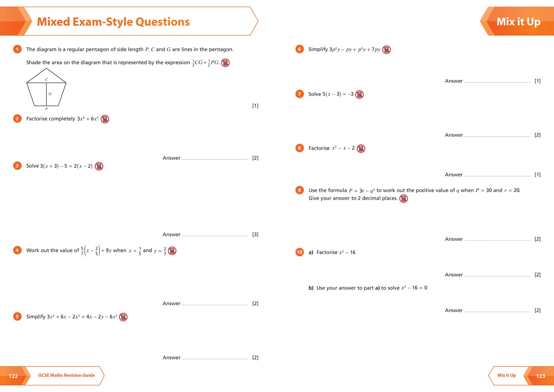
Task: Click page number 123 in the footer
Action: click(x=540, y=376)
